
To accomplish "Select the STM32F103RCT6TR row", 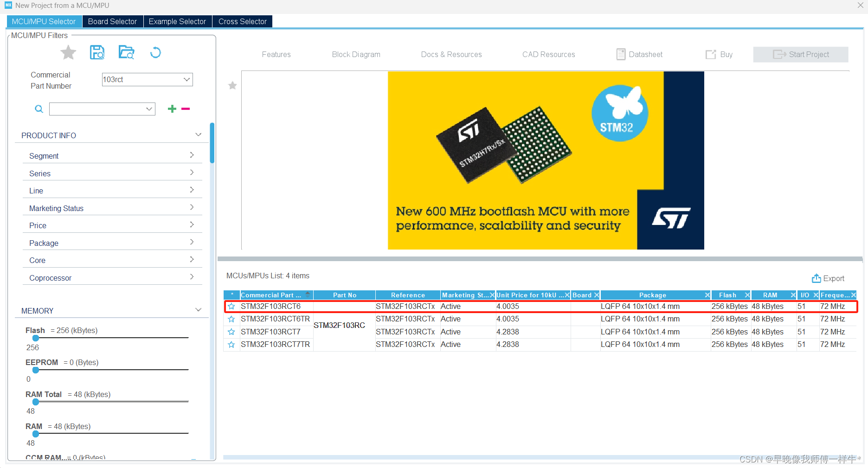I will tap(540, 319).
